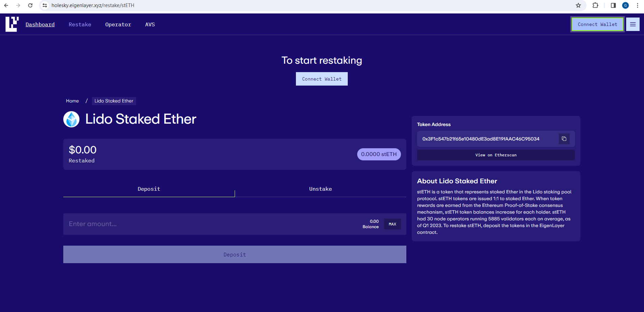Open the Chrome profile avatar
The height and width of the screenshot is (312, 644).
[x=625, y=5]
